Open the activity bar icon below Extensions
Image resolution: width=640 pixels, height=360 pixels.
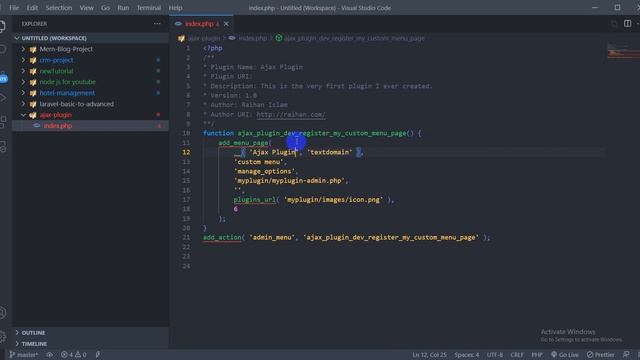click(x=2, y=146)
